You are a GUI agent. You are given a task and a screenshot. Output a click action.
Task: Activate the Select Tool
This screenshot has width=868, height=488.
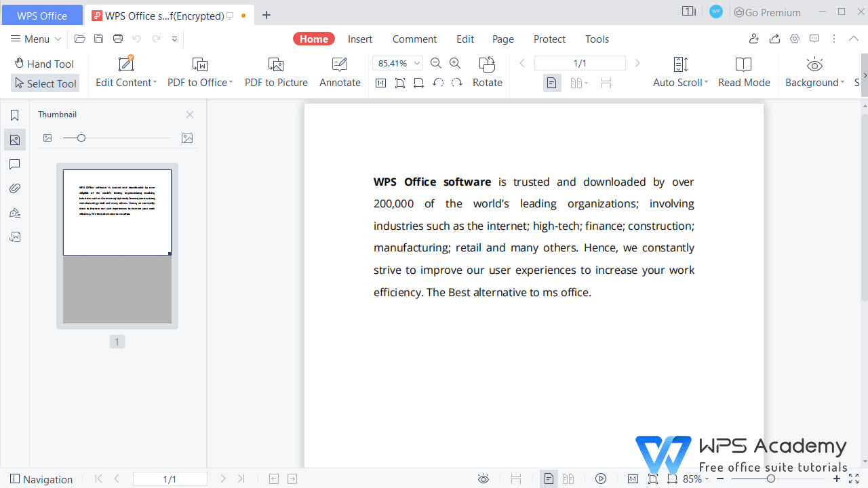(x=45, y=83)
